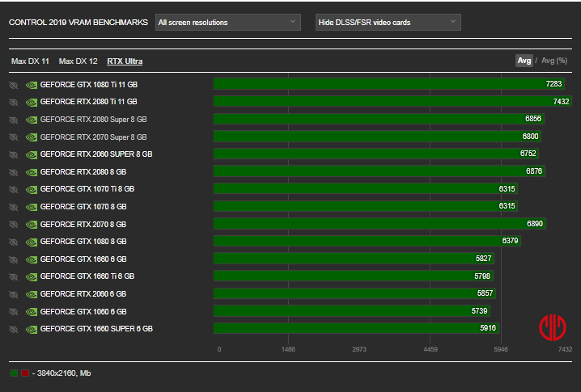Viewport: 581px width, 392px height.
Task: Click Nvidia logo beside GTX 1660 6 GB
Action: (x=32, y=260)
